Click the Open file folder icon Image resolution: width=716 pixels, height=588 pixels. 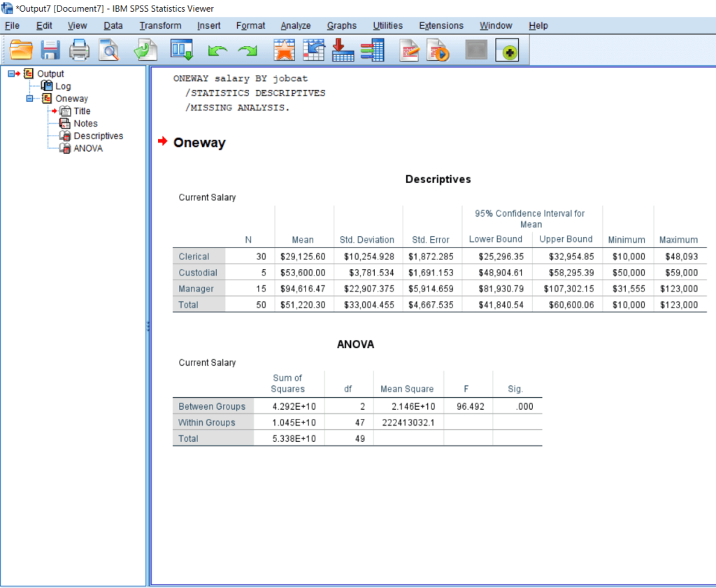point(22,50)
